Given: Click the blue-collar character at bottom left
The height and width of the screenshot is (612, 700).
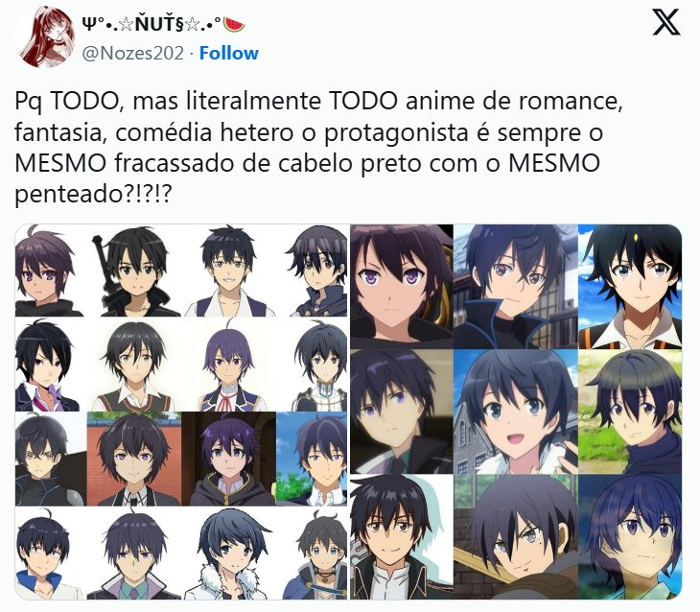Looking at the screenshot, I should point(48,553).
